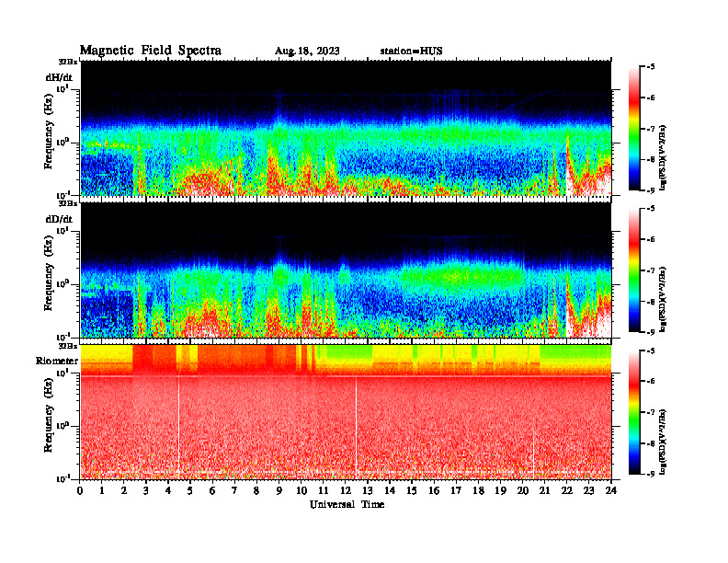728x563 pixels.
Task: Click the color bar beside the dD/dt panel
Action: (634, 270)
